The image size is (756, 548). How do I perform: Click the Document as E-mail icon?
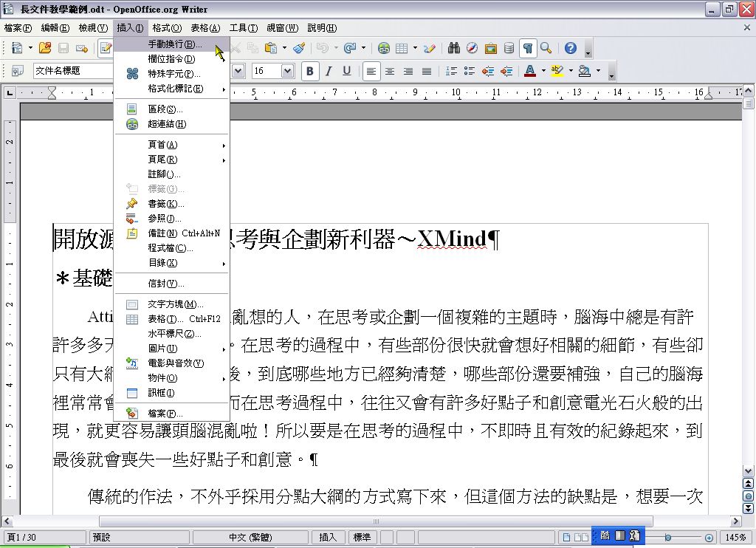(82, 48)
